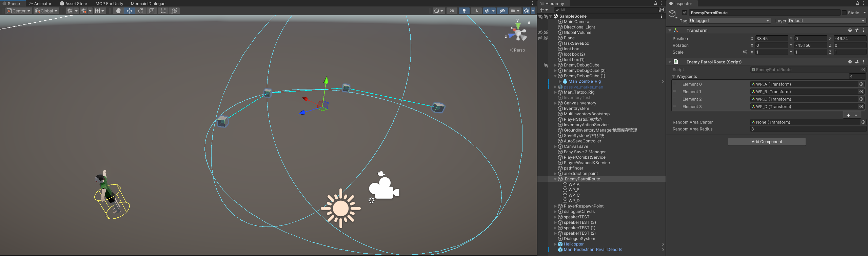Image resolution: width=868 pixels, height=256 pixels.
Task: Open Enemy Patrol Route script presets icon
Action: (x=857, y=62)
